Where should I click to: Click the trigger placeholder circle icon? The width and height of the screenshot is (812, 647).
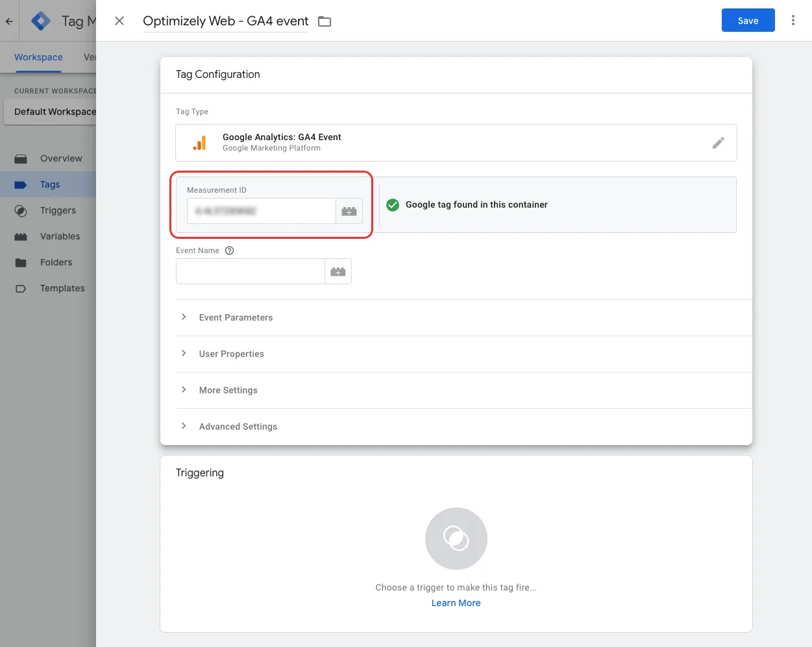point(456,539)
